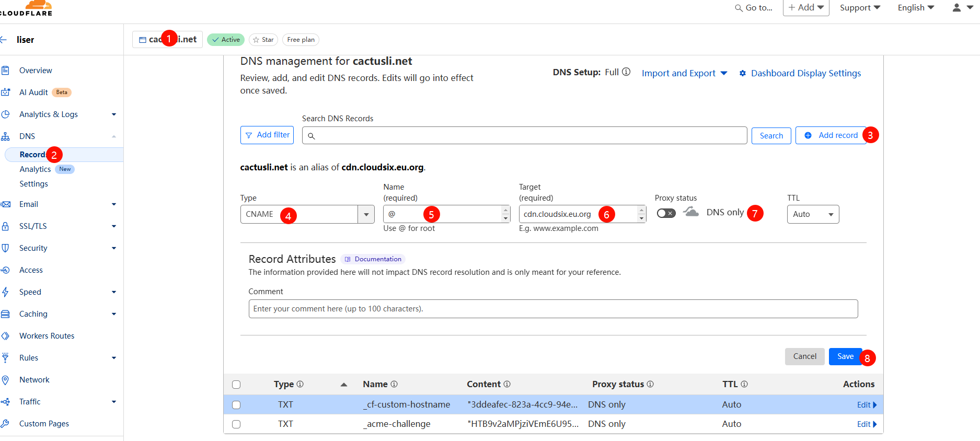This screenshot has height=441, width=980.
Task: Click the Star button for the domain
Action: [x=263, y=40]
